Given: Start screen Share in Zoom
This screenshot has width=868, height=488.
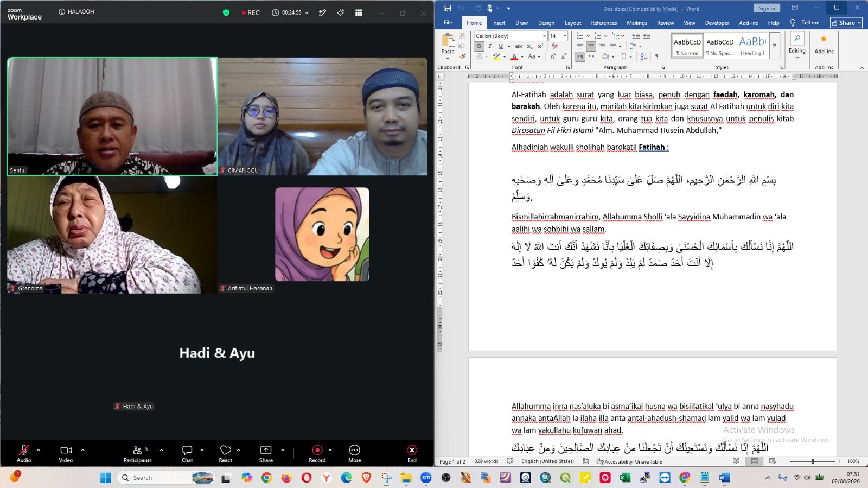Looking at the screenshot, I should point(266,453).
